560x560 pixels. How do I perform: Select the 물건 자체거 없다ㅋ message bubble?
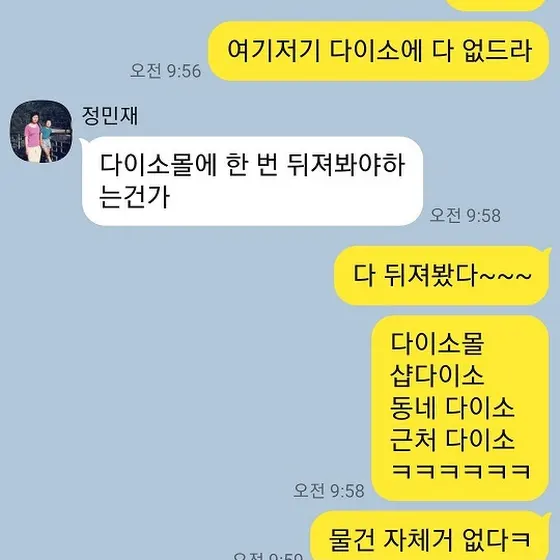431,536
